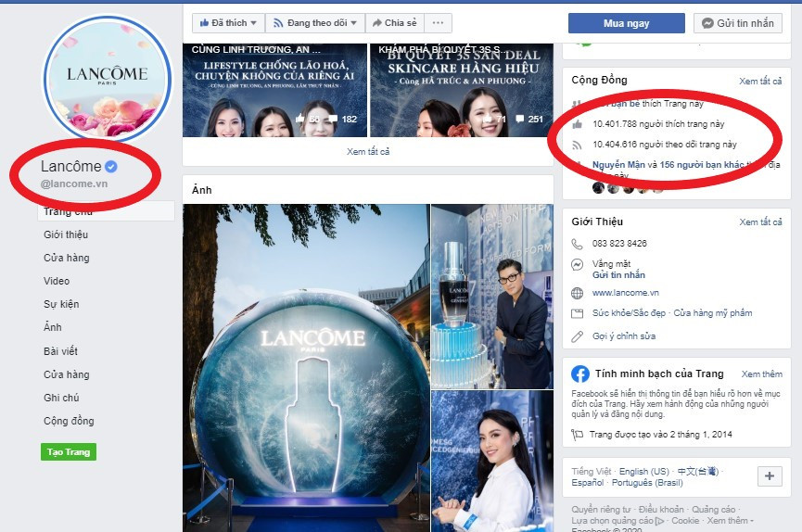Open the three-dots more options button
Screen dimensions: 802x532
click(x=439, y=23)
